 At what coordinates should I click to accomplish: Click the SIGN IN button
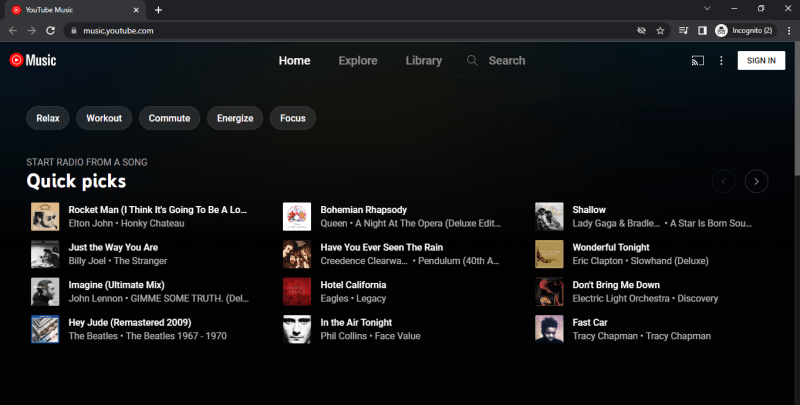(761, 60)
